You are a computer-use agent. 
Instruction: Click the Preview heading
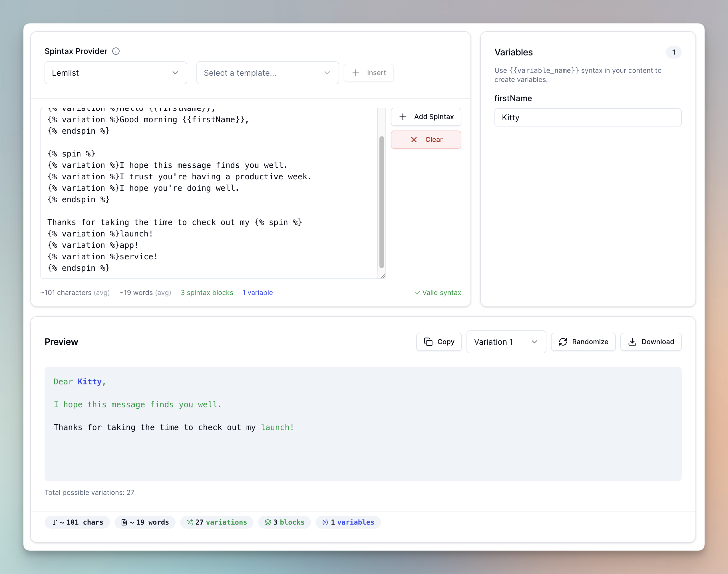point(61,342)
